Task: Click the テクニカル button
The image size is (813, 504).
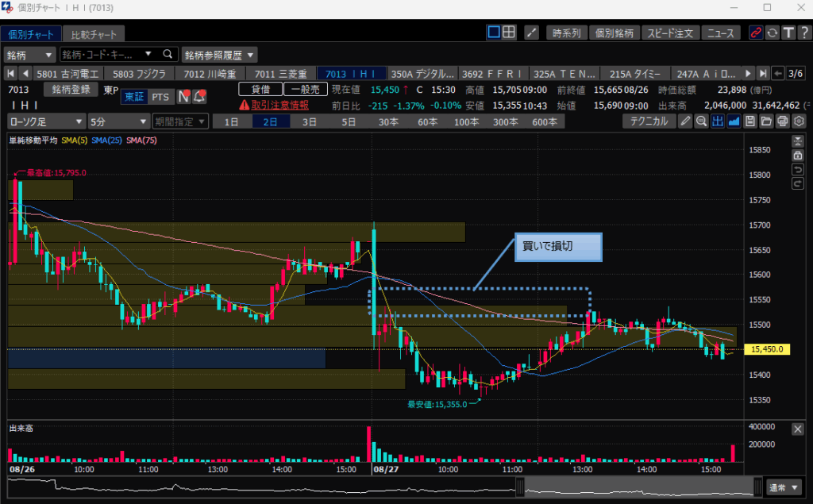Action: coord(649,121)
